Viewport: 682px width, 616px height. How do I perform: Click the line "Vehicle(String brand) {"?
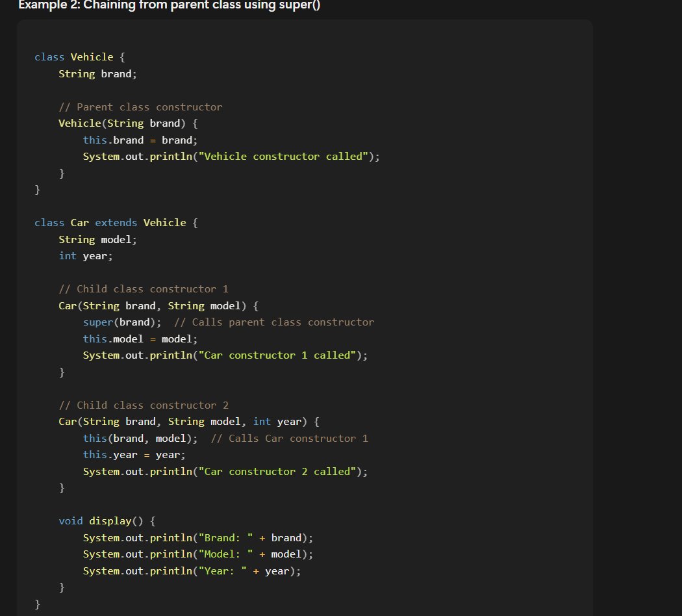pyautogui.click(x=129, y=123)
